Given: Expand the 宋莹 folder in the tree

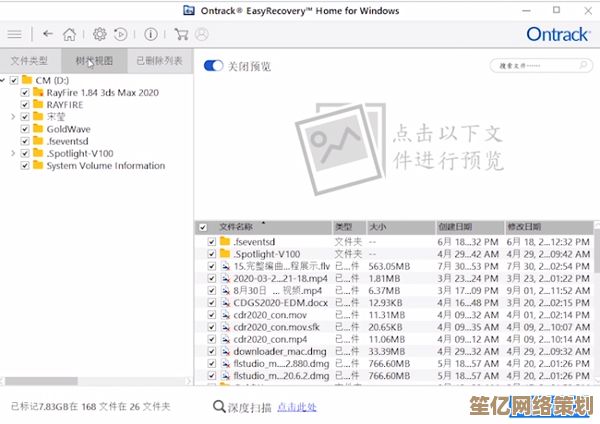Looking at the screenshot, I should [x=13, y=116].
